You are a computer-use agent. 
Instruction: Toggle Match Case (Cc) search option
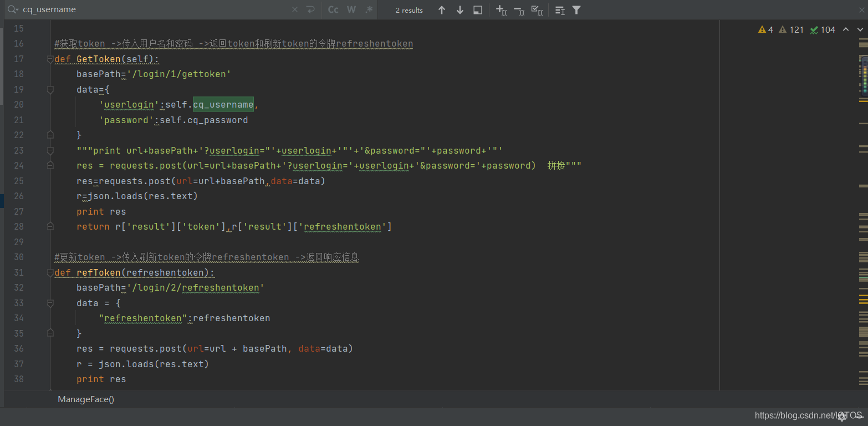333,10
